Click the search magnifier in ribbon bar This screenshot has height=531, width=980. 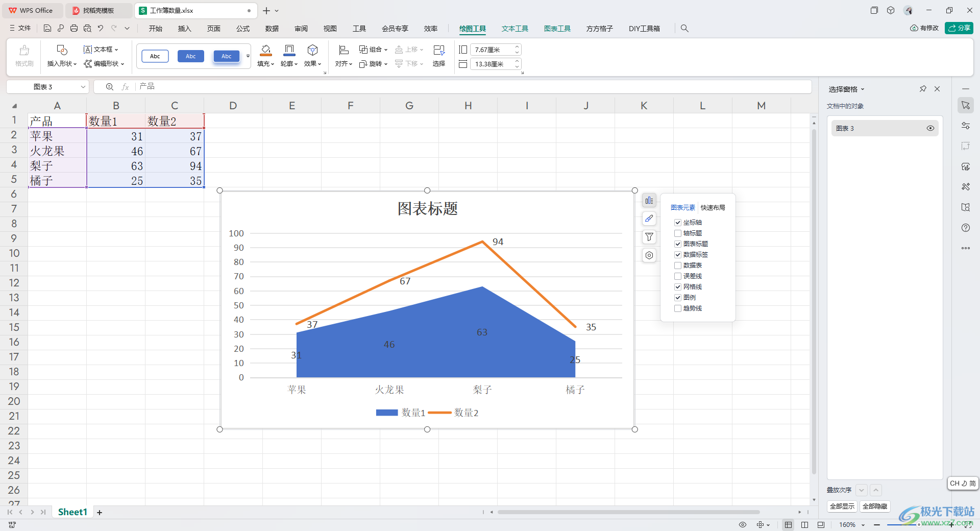(x=684, y=29)
